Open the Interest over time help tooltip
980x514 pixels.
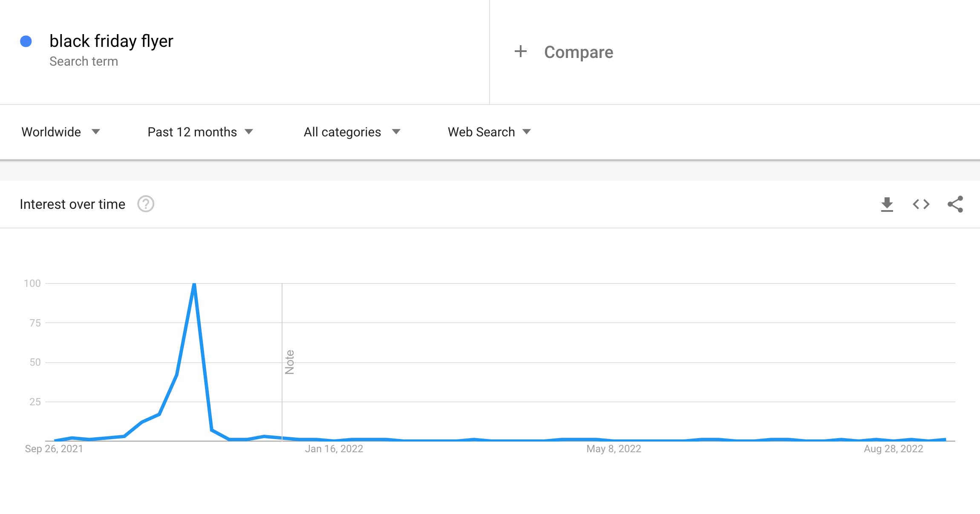point(146,205)
